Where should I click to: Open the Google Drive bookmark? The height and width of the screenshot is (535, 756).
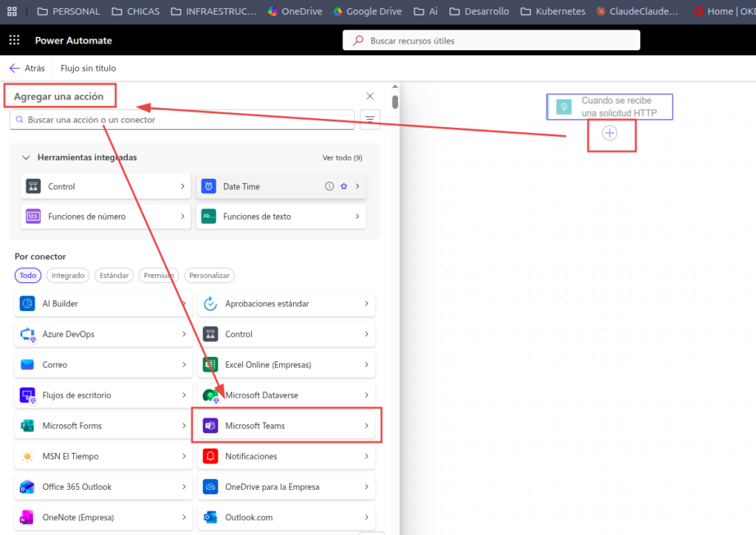pos(362,11)
